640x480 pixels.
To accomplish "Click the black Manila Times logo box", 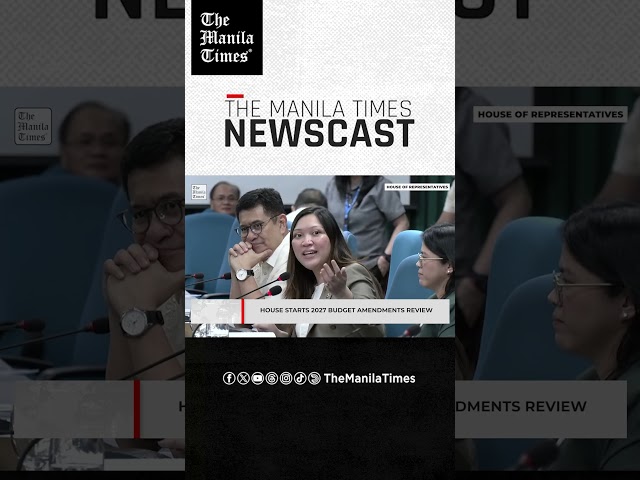I will tap(227, 37).
